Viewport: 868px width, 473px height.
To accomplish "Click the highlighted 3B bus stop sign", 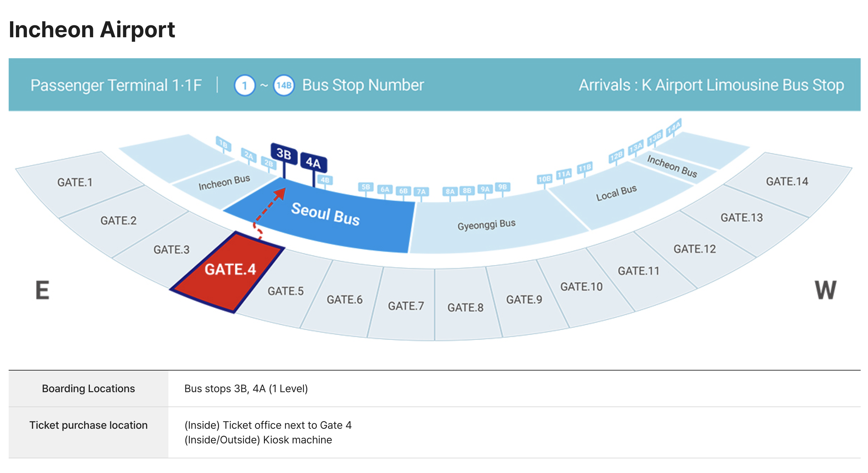I will (x=284, y=154).
